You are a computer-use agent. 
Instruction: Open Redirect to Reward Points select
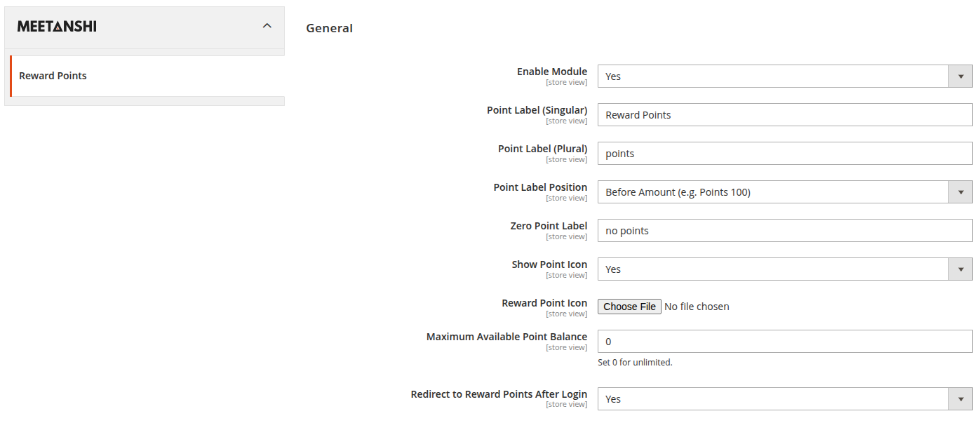(785, 399)
